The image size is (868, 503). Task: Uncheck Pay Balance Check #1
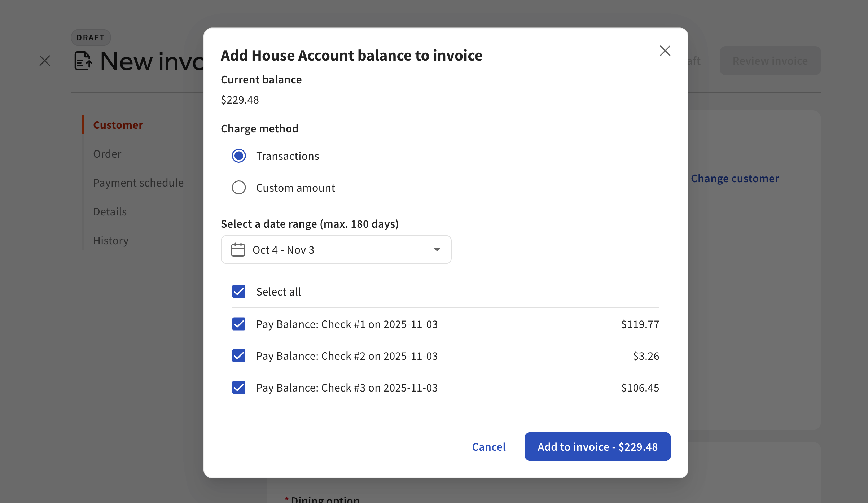point(238,324)
